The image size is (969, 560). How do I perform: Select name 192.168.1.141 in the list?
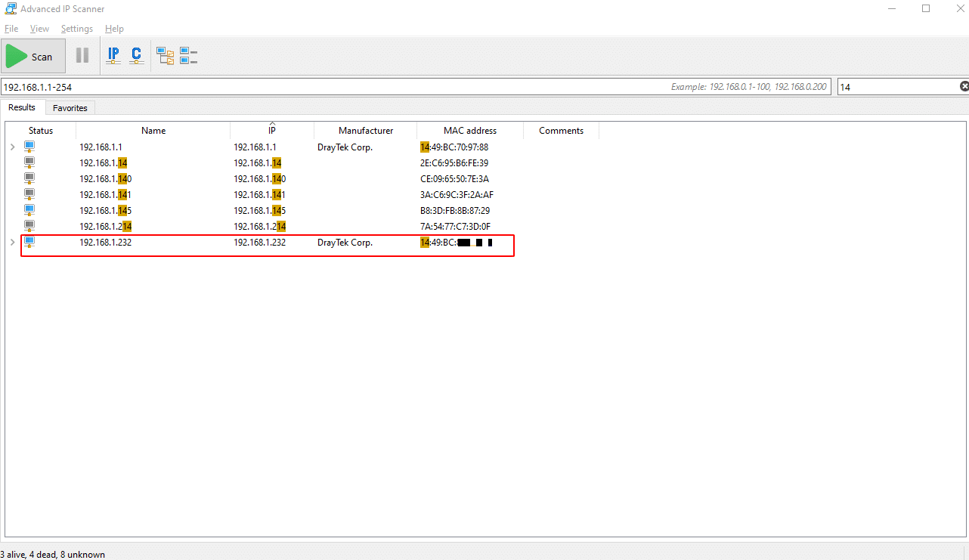point(106,195)
